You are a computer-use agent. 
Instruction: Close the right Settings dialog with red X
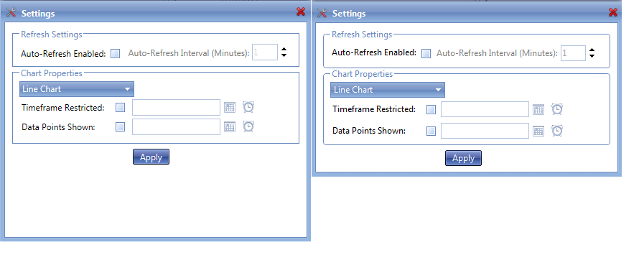pyautogui.click(x=613, y=12)
